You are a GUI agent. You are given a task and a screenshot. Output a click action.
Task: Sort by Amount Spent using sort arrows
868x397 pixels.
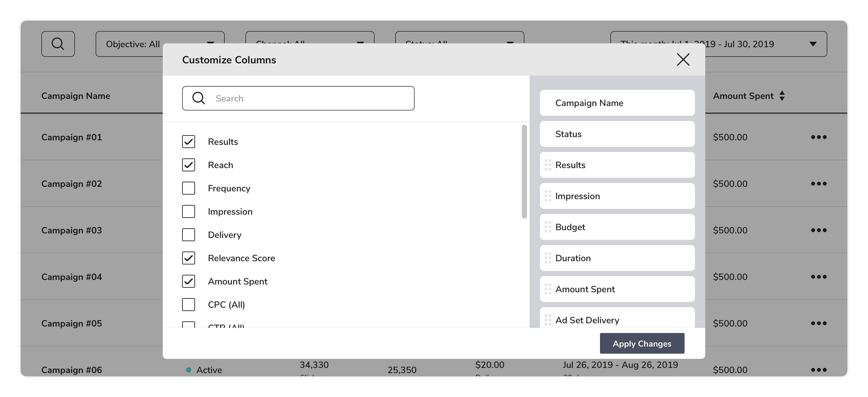pyautogui.click(x=782, y=96)
